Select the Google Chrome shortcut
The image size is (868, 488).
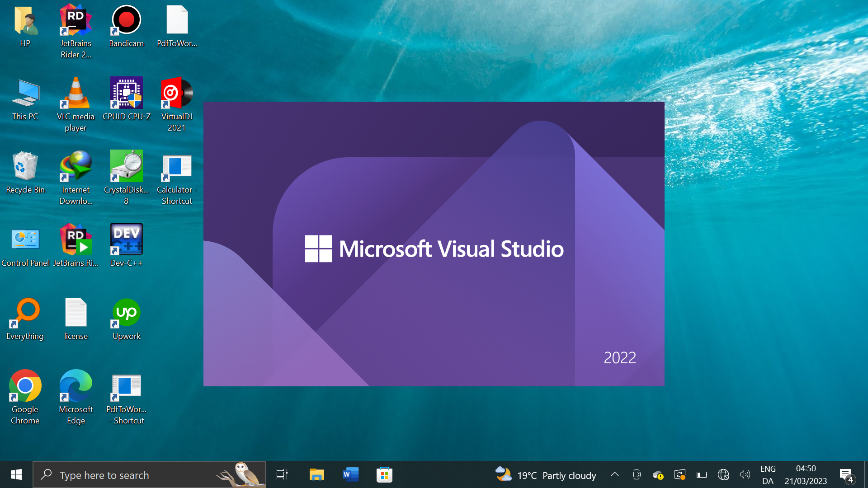25,386
